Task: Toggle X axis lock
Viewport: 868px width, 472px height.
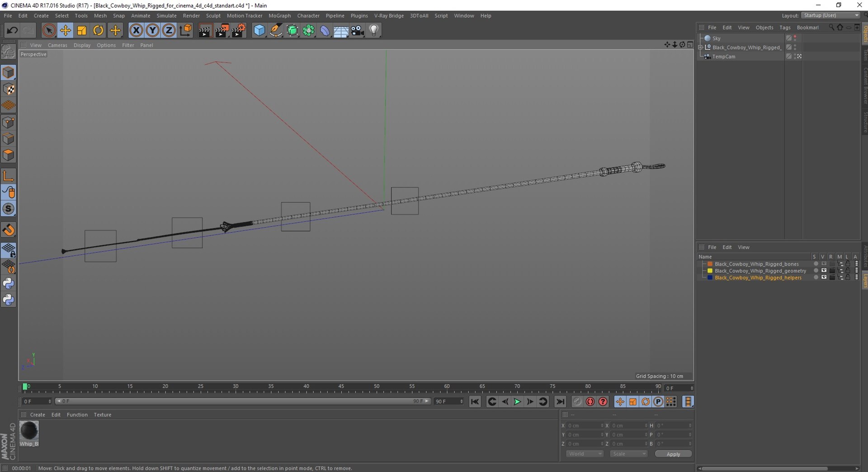Action: [x=136, y=30]
